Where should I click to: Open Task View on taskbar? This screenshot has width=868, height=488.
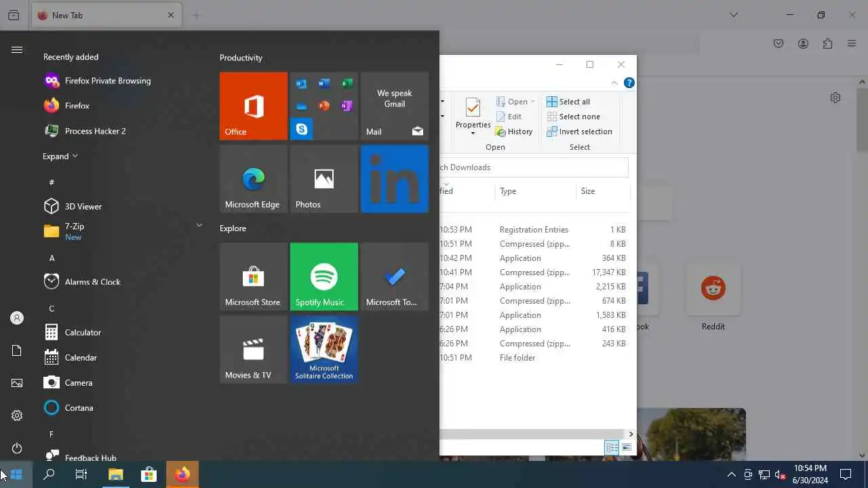pos(81,474)
